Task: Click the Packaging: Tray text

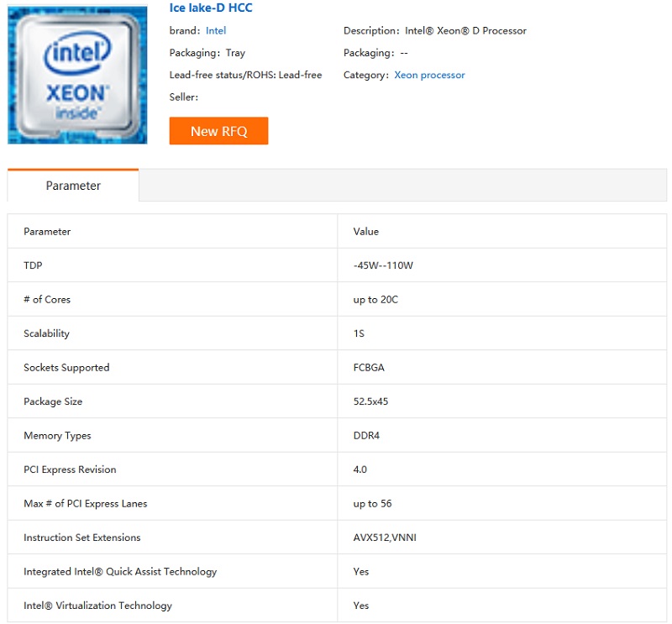Action: pos(207,53)
